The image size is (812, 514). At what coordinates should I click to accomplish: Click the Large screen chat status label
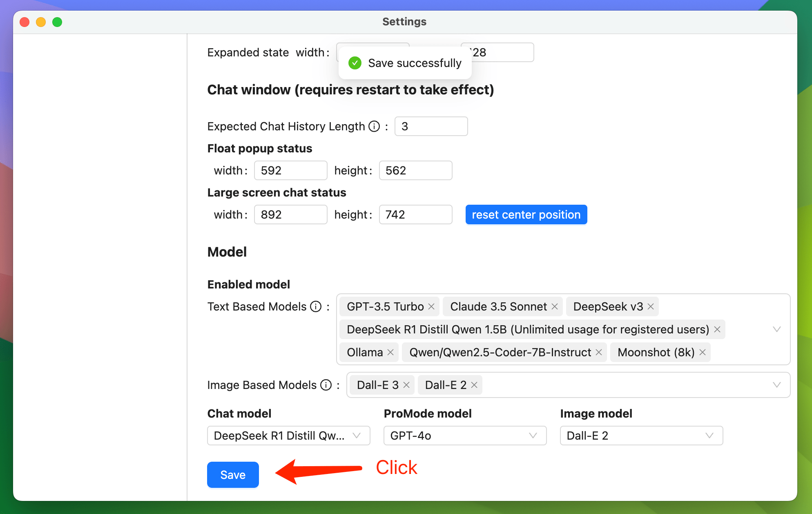tap(277, 192)
